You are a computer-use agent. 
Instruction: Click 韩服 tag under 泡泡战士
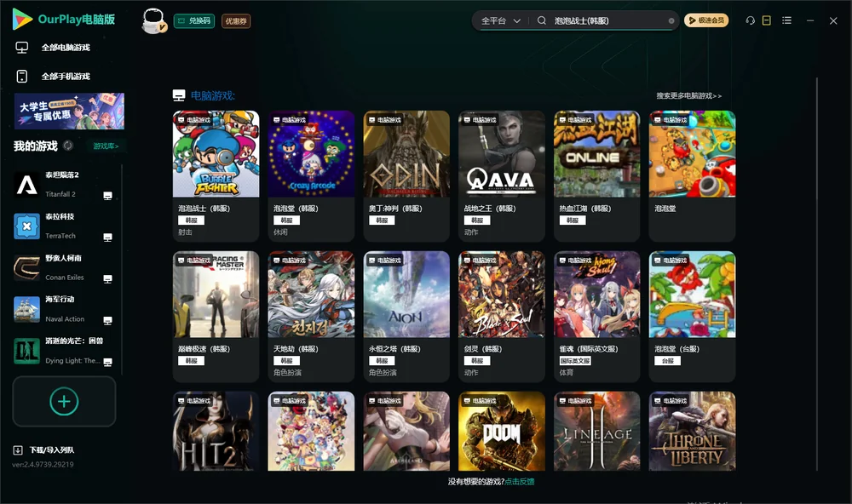[191, 220]
